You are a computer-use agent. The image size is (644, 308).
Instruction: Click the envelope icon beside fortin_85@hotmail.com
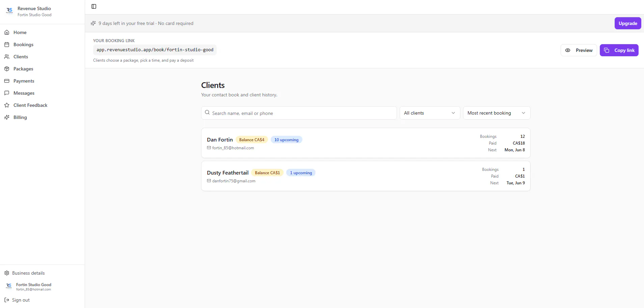[x=209, y=148]
